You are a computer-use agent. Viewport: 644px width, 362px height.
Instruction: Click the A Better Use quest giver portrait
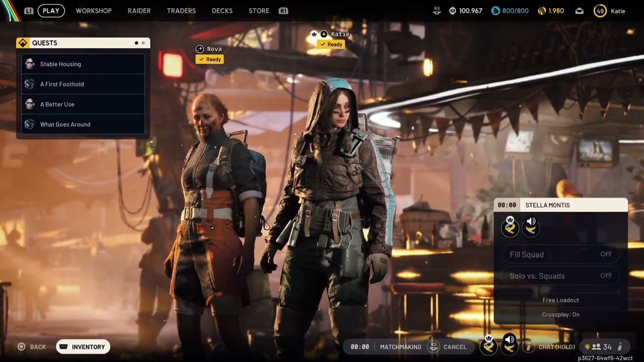coord(30,104)
